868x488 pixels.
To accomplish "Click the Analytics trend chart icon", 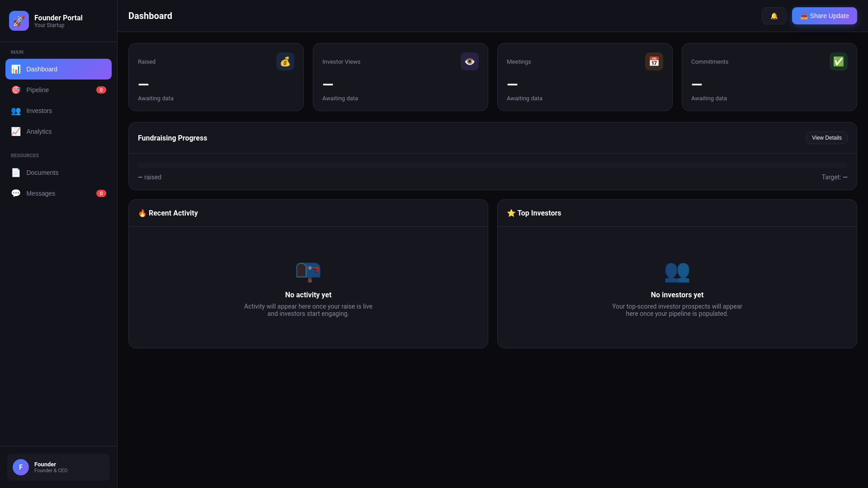I will point(16,131).
